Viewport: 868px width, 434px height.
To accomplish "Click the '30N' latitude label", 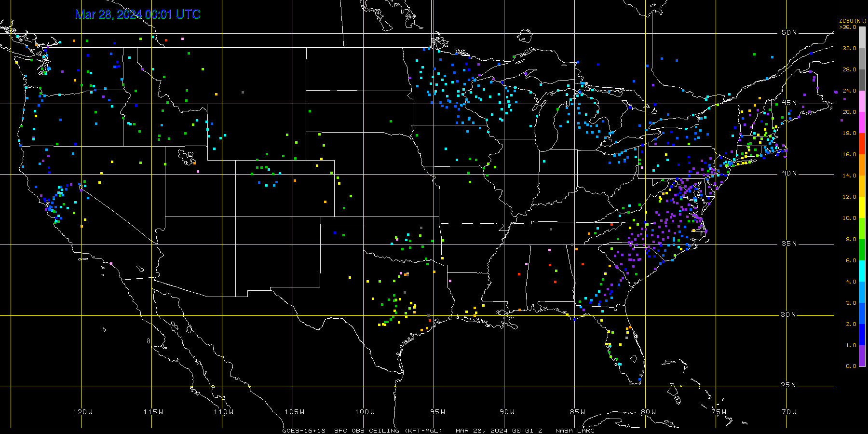I will point(789,314).
